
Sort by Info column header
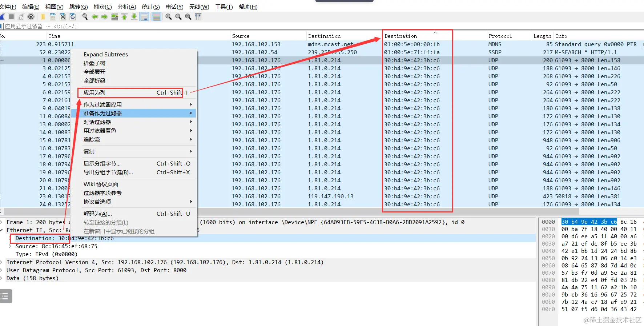(599, 36)
